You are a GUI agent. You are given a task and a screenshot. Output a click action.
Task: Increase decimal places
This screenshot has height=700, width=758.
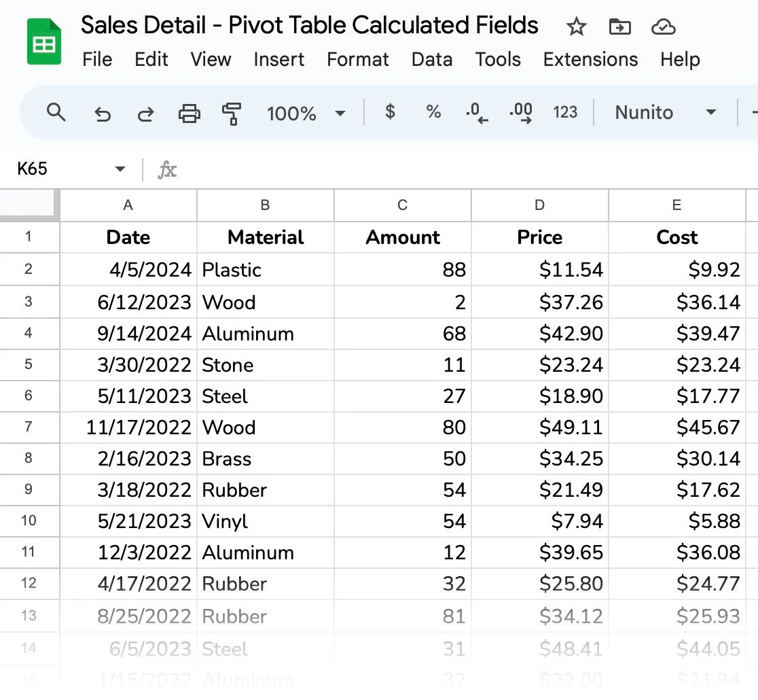[x=521, y=113]
